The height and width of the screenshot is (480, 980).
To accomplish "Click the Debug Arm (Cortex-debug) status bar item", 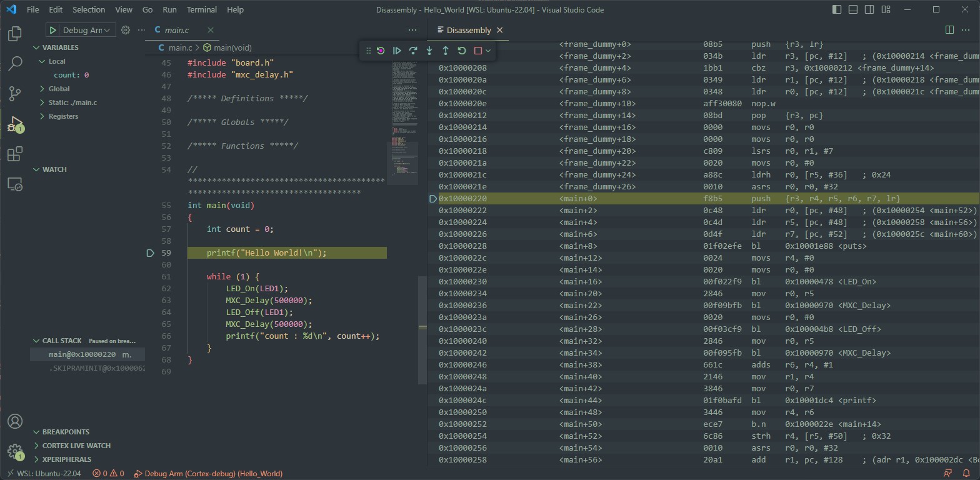I will (208, 473).
